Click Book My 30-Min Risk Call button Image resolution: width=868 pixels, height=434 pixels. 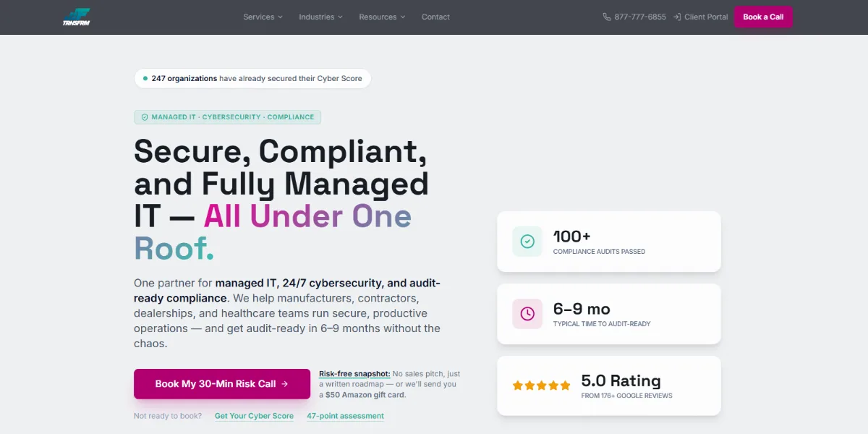pyautogui.click(x=222, y=384)
